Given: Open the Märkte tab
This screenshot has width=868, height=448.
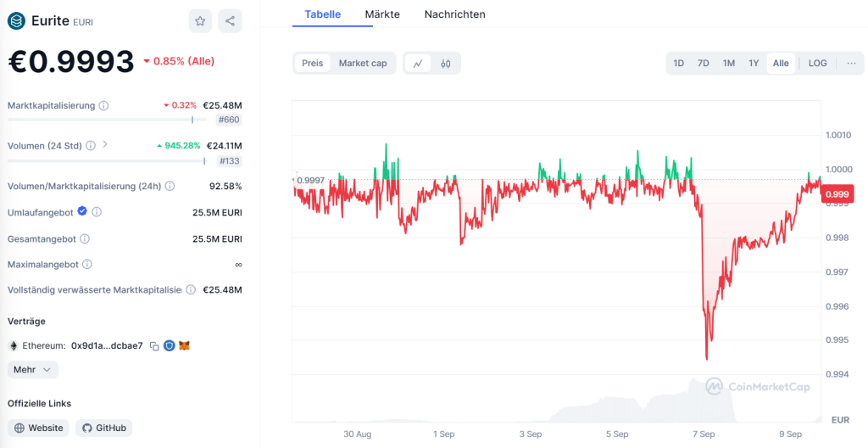Looking at the screenshot, I should [x=382, y=14].
